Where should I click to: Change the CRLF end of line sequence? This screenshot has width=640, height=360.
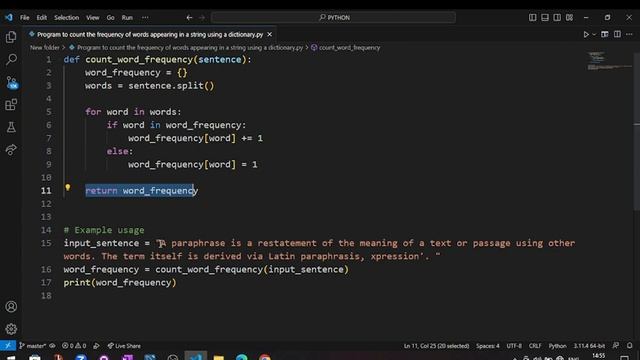[x=535, y=346]
